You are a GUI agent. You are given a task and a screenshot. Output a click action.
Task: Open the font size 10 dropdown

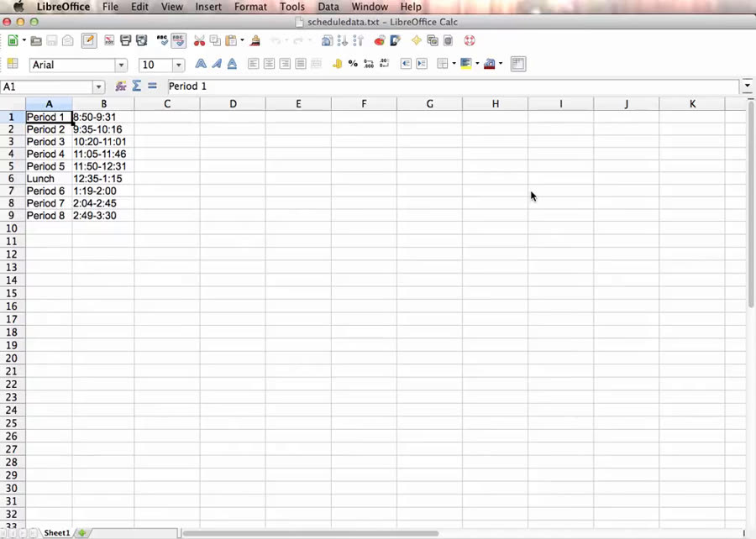coord(178,65)
